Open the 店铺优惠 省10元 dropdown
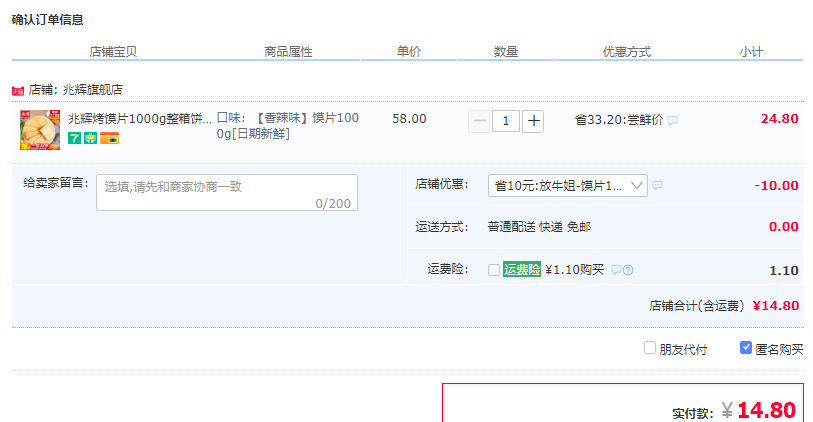This screenshot has height=422, width=813. click(568, 186)
